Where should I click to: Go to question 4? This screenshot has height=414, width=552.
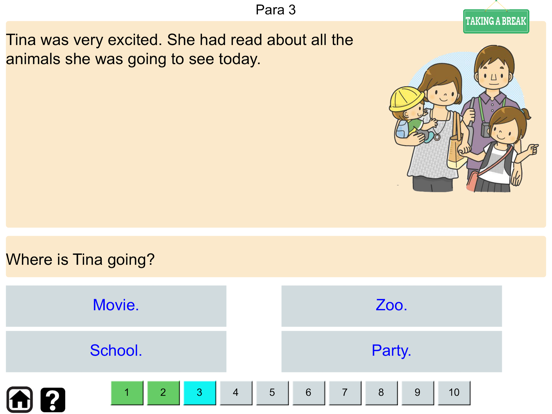point(236,393)
